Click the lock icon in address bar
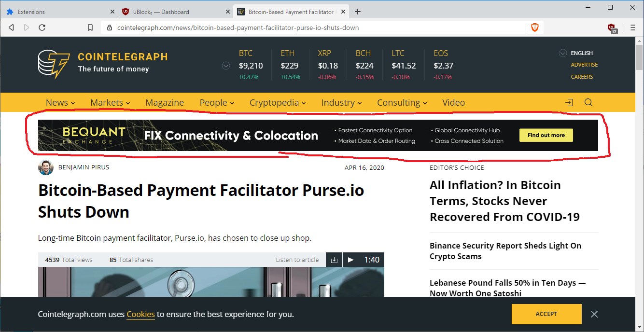 (110, 28)
